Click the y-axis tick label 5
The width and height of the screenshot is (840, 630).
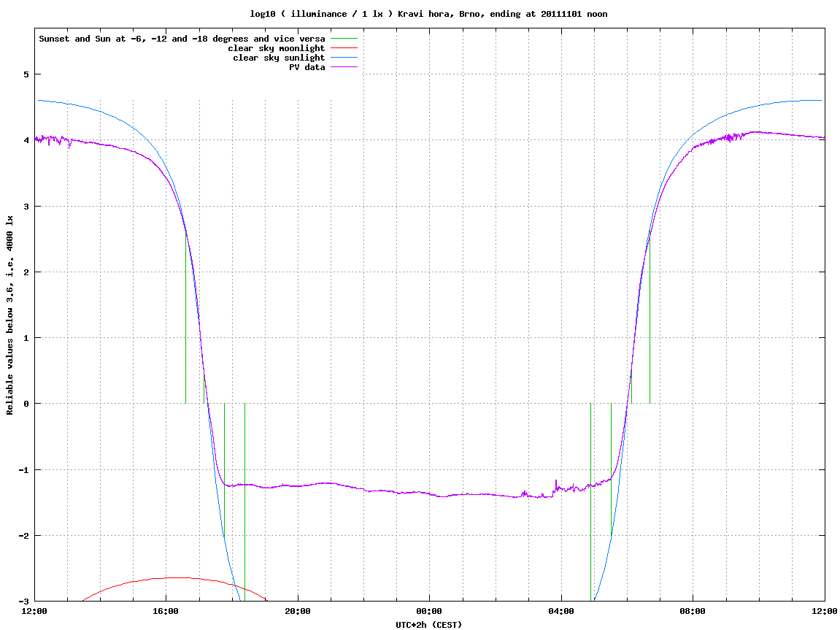(26, 74)
